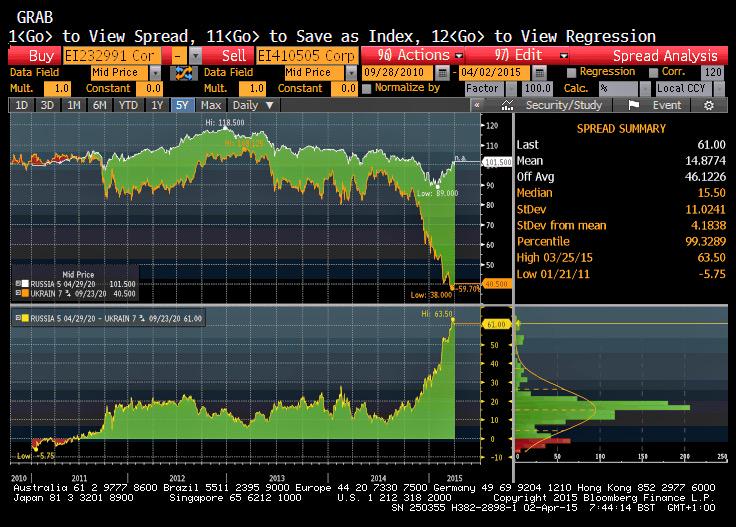Image resolution: width=736 pixels, height=527 pixels.
Task: Select the 3D range tab
Action: tap(47, 105)
